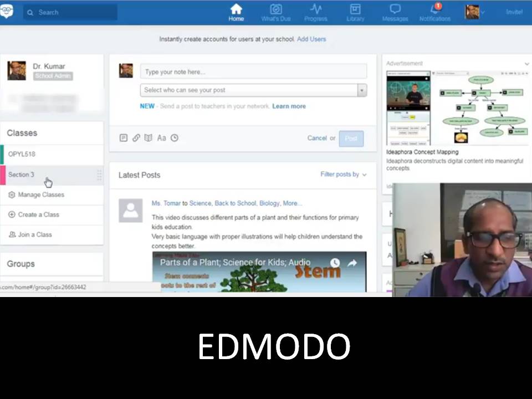Click Manage Classes

pos(41,195)
